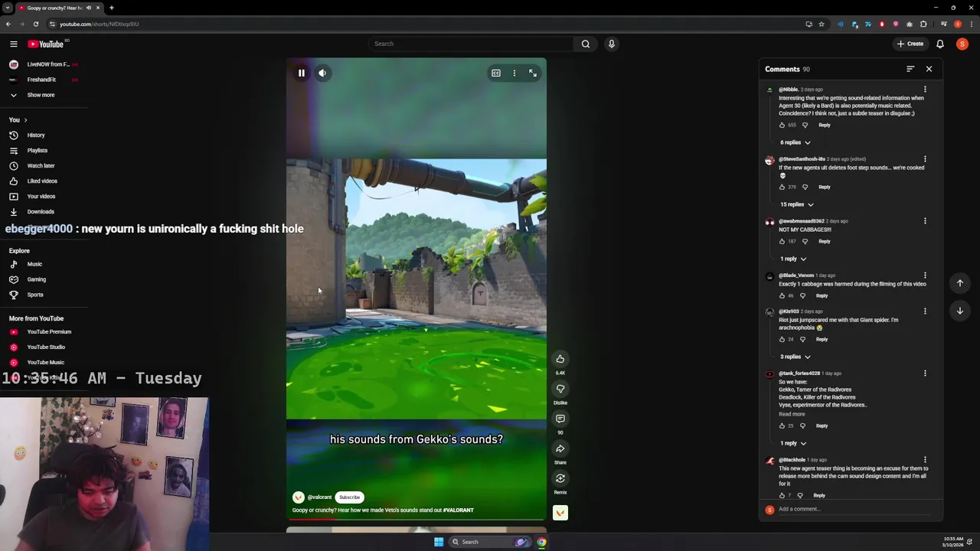Go to the YouTube home logo
Screen dimensions: 980x551
tap(46, 44)
